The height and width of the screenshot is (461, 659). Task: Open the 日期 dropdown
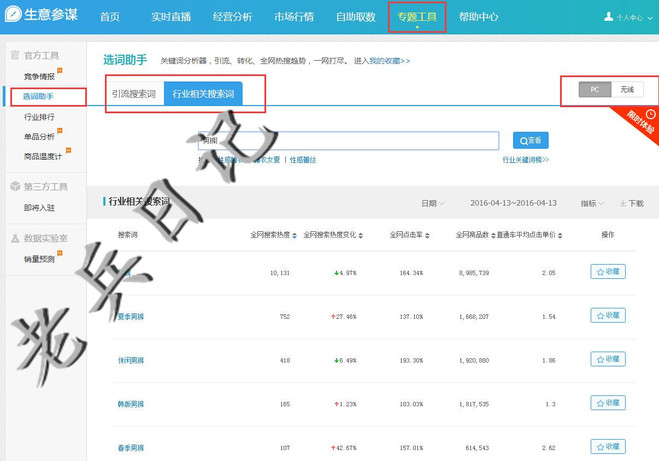[432, 203]
